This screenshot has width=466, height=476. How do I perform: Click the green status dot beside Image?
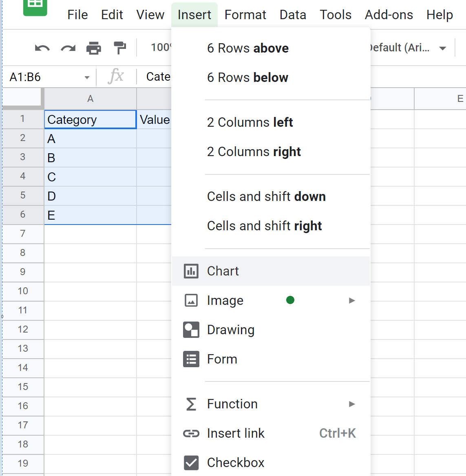(290, 300)
